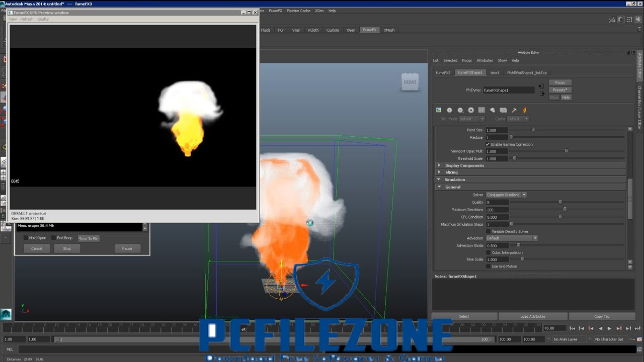Select the XMesh shelf tab
Image resolution: width=644 pixels, height=362 pixels.
389,30
